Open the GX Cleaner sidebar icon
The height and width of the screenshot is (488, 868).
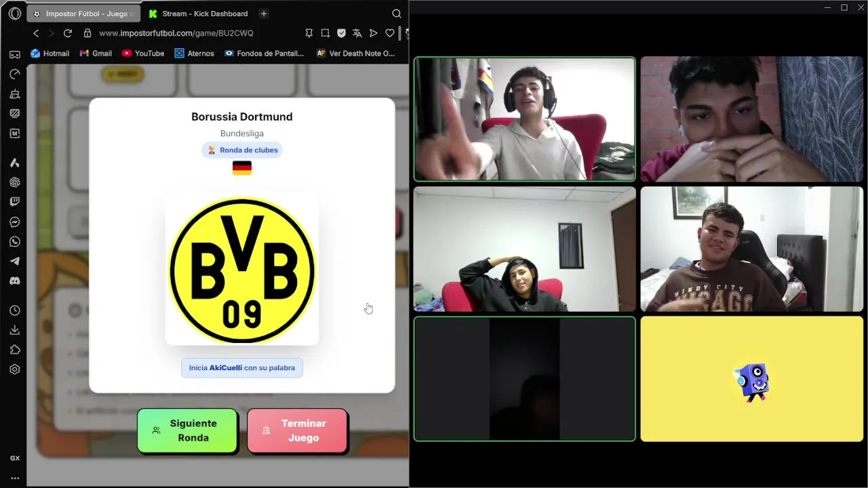coord(15,94)
